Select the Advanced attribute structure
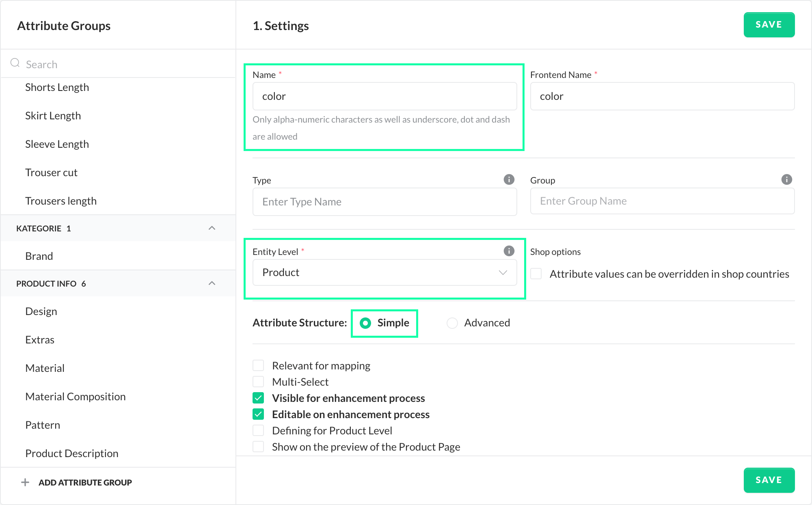 [x=452, y=323]
